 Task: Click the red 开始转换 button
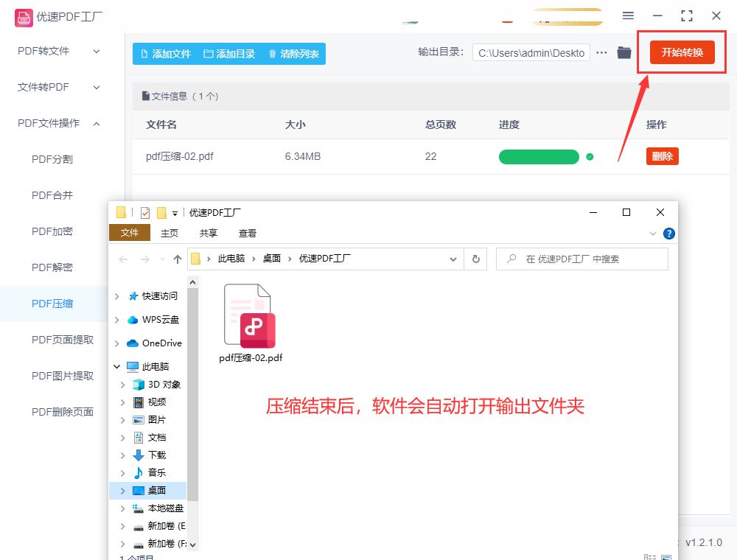682,52
